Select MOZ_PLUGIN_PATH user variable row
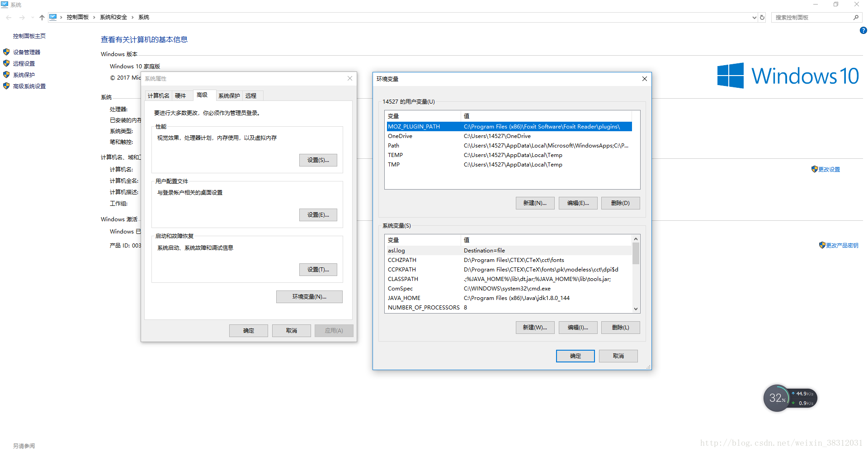 [x=509, y=127]
